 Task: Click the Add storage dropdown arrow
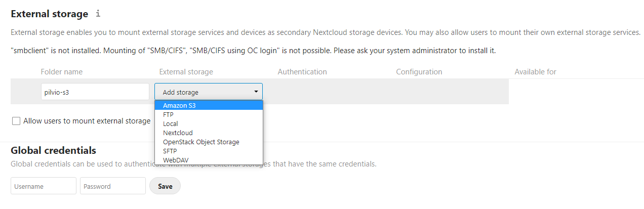point(256,92)
